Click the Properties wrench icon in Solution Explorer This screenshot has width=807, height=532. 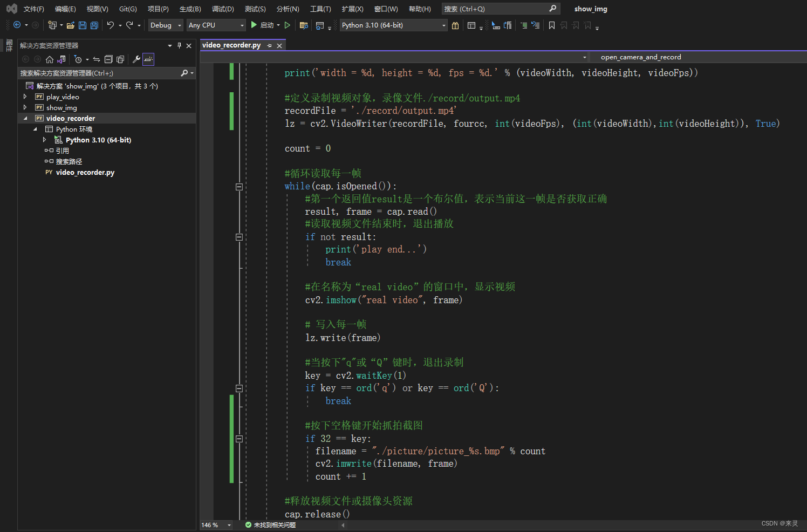136,59
